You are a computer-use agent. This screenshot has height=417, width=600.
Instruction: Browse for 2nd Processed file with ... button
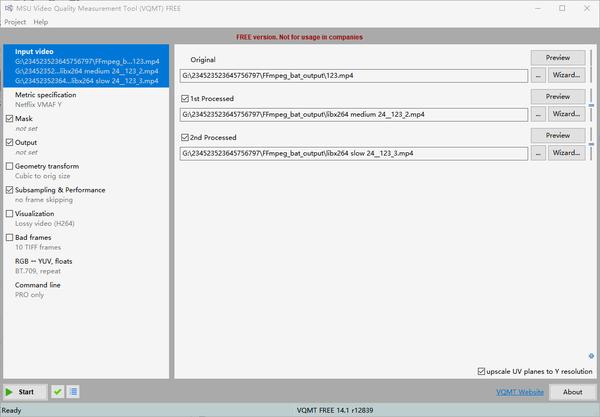tap(538, 153)
